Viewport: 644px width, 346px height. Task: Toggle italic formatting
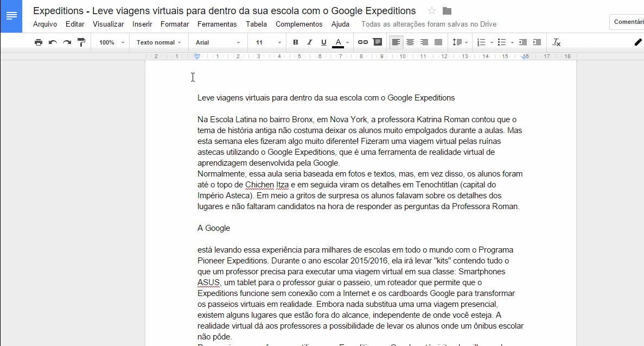[x=310, y=42]
